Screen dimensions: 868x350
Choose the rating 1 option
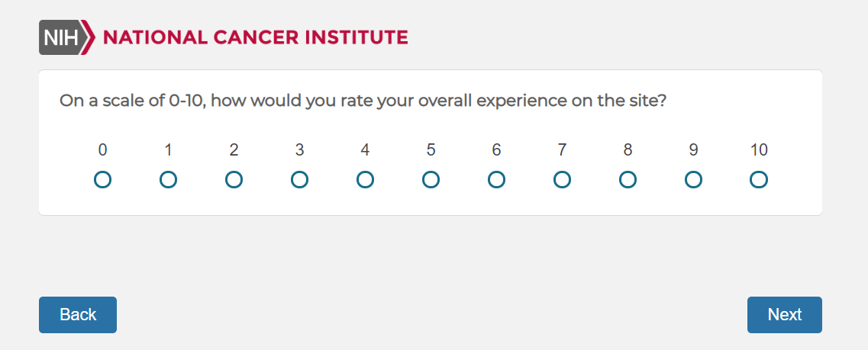(168, 180)
